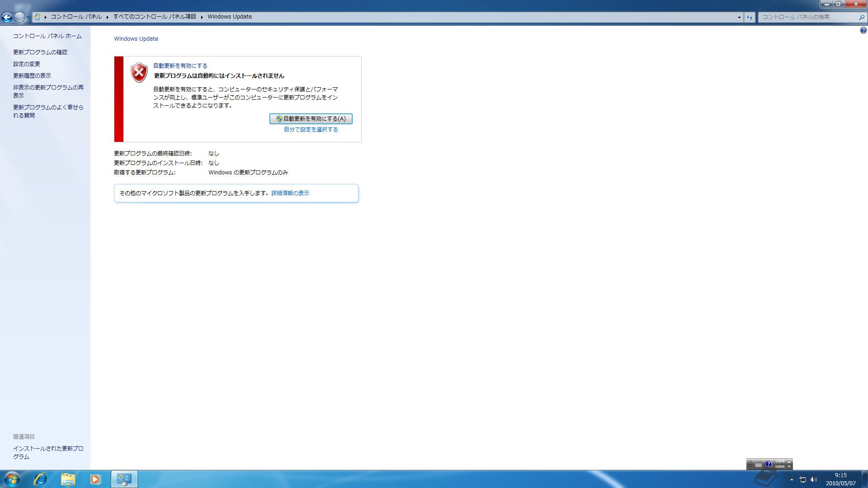Show hidden system tray icons
This screenshot has height=488, width=868.
(x=792, y=479)
